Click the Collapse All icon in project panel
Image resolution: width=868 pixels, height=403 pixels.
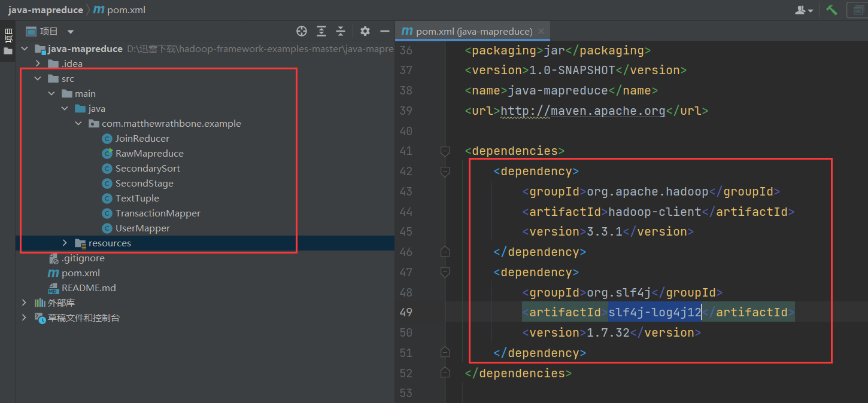coord(341,31)
